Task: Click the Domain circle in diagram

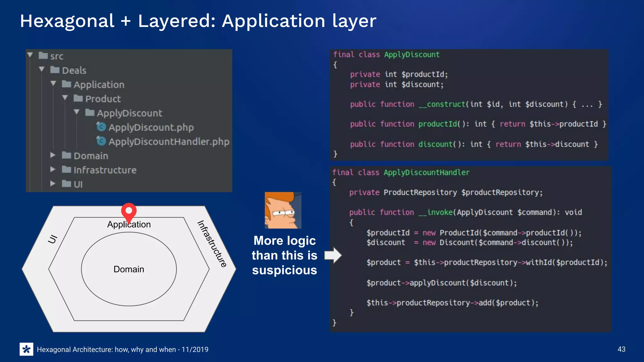Action: pos(129,269)
